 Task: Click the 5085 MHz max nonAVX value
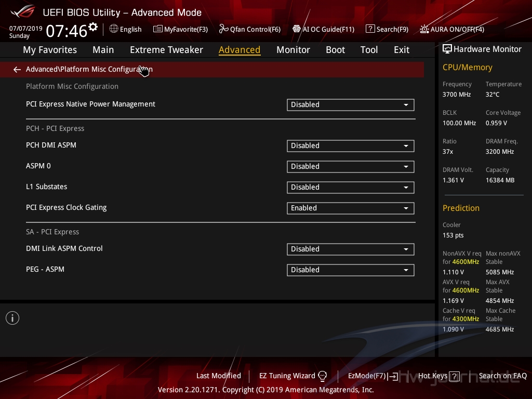(499, 272)
